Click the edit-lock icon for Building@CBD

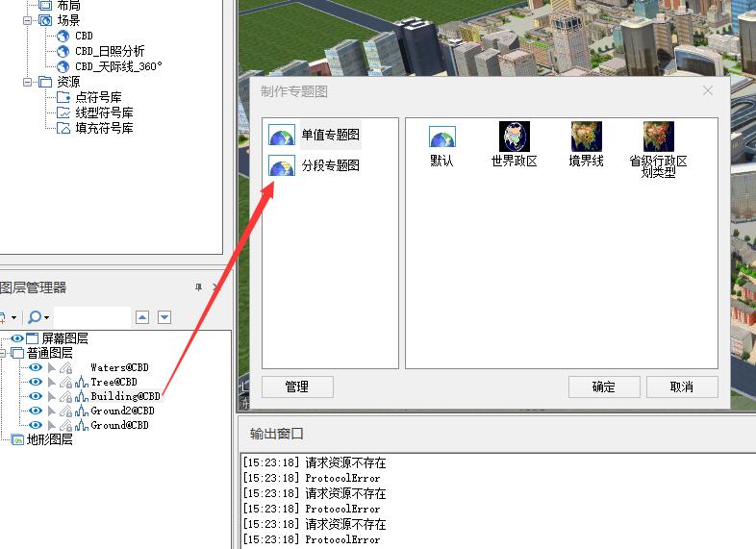pos(66,397)
